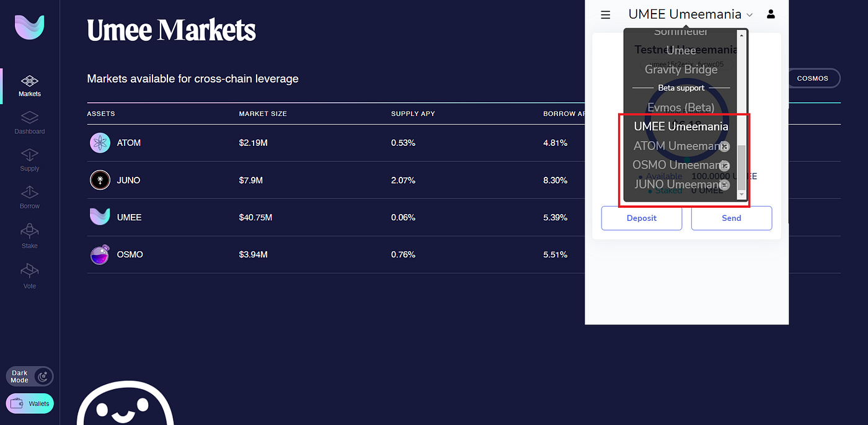The image size is (868, 425).
Task: Click UMEE borrow APY 5.39%
Action: [x=556, y=217]
